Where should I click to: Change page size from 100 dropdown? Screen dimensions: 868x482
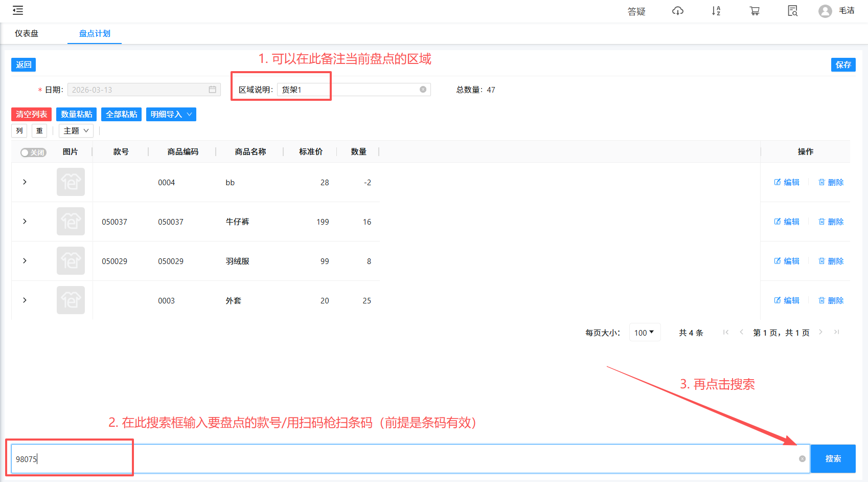[x=644, y=333]
